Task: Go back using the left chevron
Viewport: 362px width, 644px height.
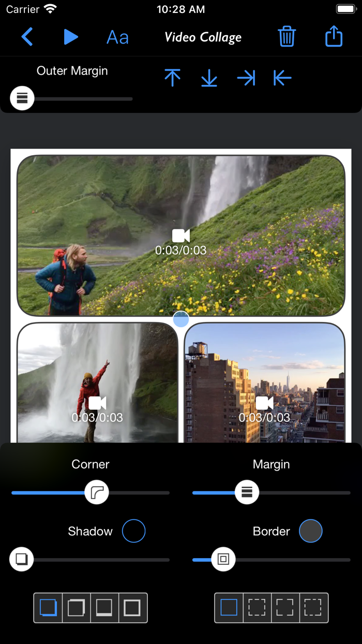Action: tap(27, 37)
